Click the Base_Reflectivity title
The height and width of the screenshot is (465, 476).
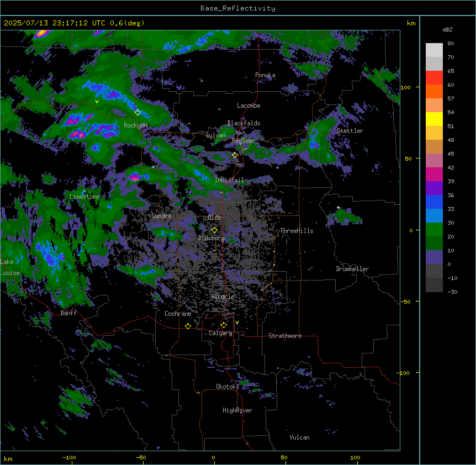click(x=238, y=8)
